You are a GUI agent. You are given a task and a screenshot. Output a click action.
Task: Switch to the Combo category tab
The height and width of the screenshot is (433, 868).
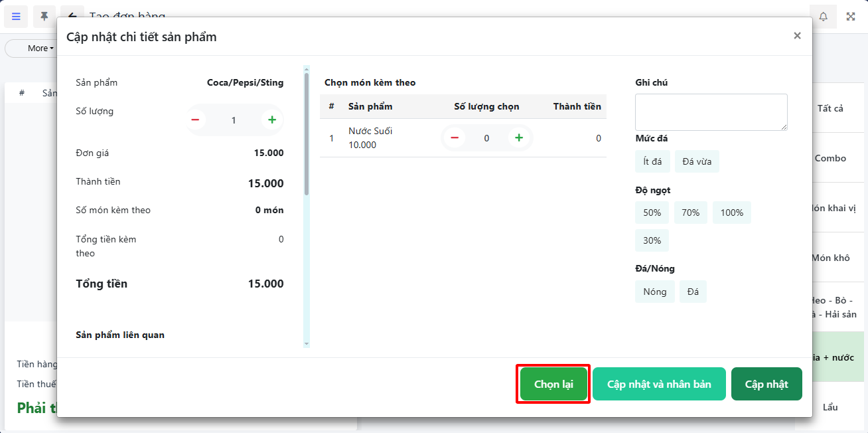coord(830,158)
